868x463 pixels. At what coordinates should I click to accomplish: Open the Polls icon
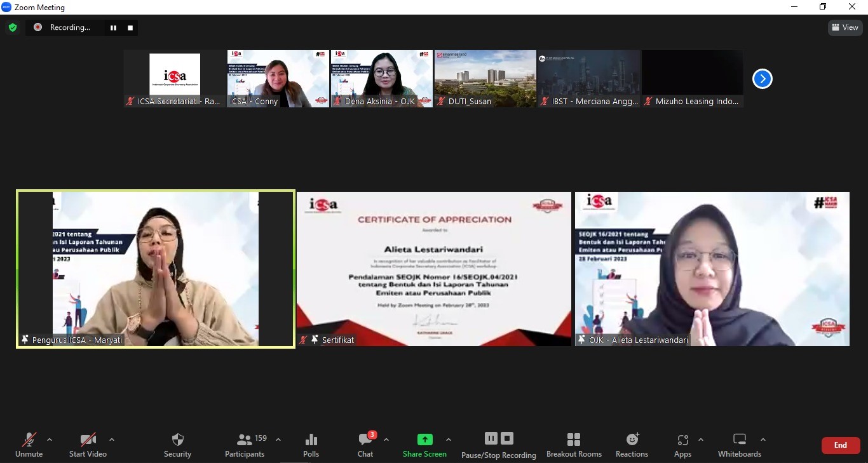click(311, 445)
